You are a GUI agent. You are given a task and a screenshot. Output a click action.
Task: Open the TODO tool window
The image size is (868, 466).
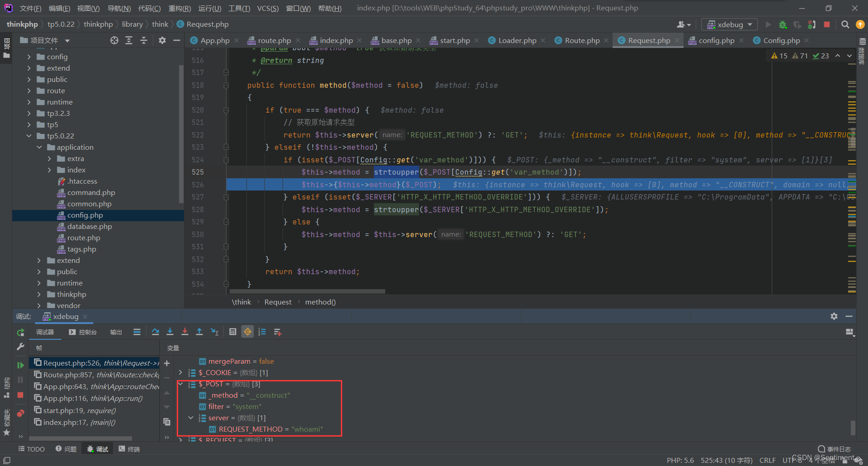click(31, 449)
